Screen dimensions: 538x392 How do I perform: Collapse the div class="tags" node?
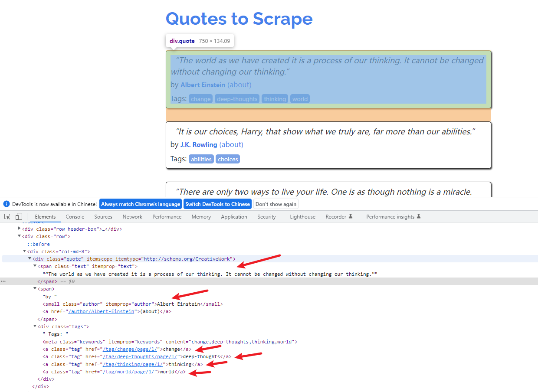35,326
